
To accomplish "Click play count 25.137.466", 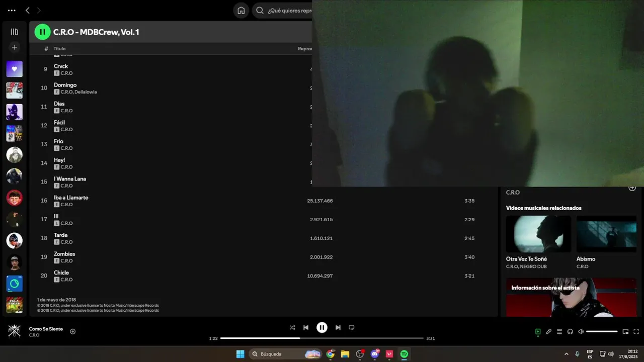I will (320, 201).
